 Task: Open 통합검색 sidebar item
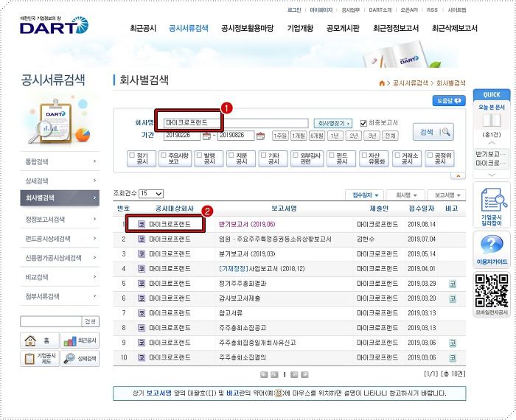tap(60, 161)
